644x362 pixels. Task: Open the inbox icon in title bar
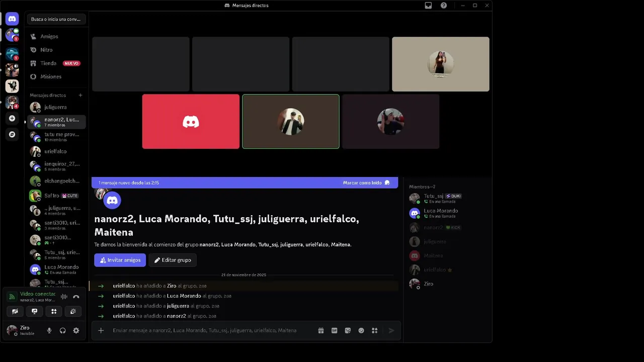click(428, 6)
